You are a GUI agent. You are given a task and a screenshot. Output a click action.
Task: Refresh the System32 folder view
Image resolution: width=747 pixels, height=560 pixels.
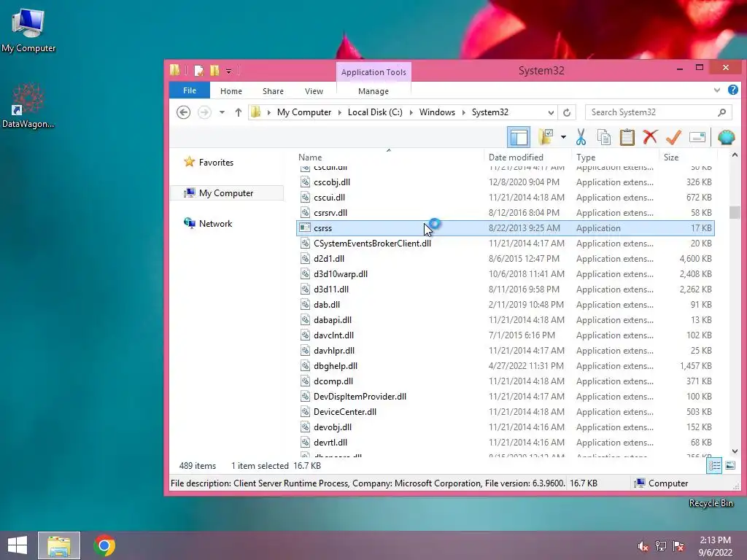pos(566,112)
